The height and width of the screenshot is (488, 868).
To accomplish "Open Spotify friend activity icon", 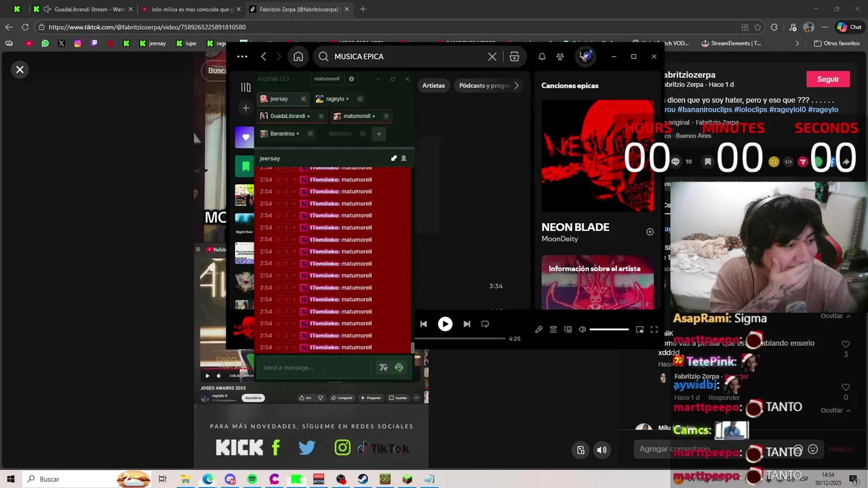I will [x=560, y=57].
